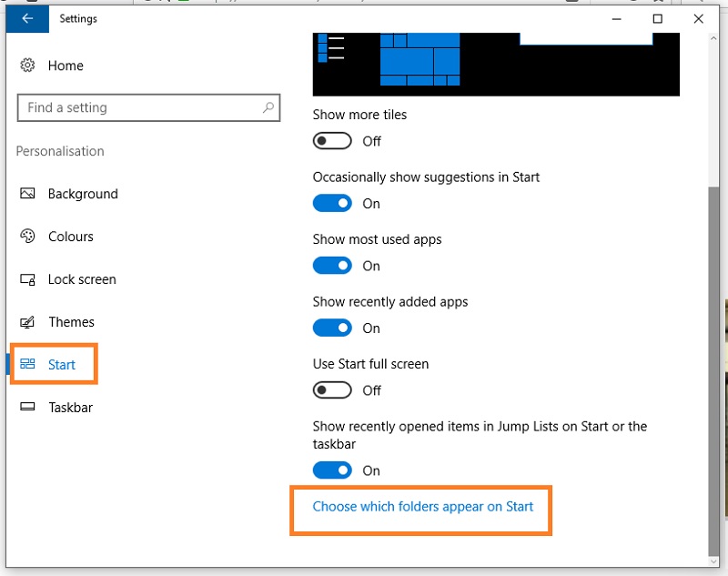This screenshot has height=576, width=728.
Task: Click the back arrow icon
Action: tap(27, 18)
